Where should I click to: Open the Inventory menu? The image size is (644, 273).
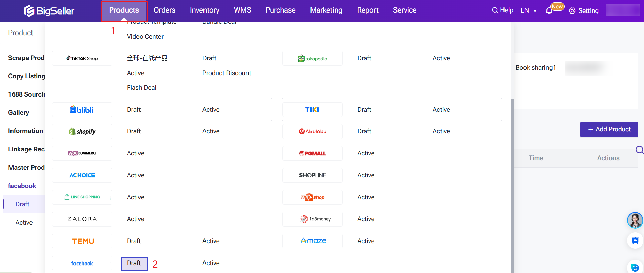[205, 10]
